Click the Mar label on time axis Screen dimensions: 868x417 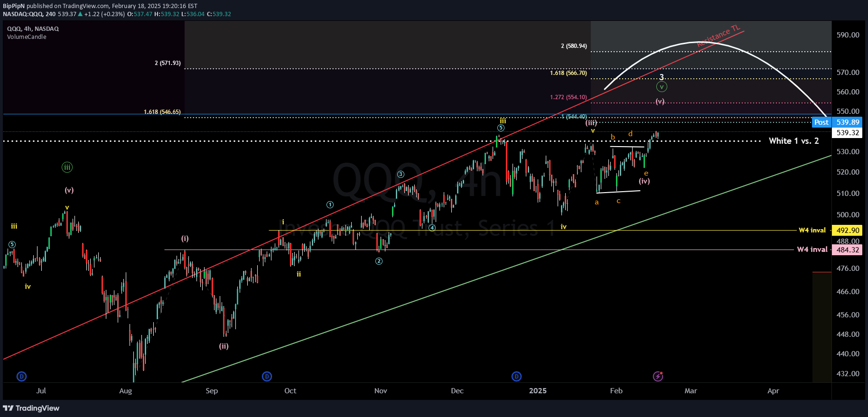click(691, 391)
